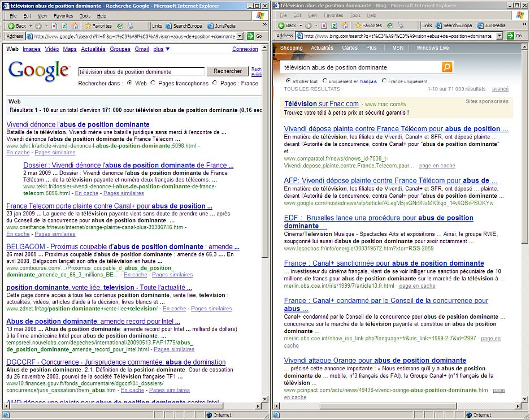The image size is (530, 420).
Task: Open the JurisPedia link in the Bing window
Action: (x=491, y=25)
